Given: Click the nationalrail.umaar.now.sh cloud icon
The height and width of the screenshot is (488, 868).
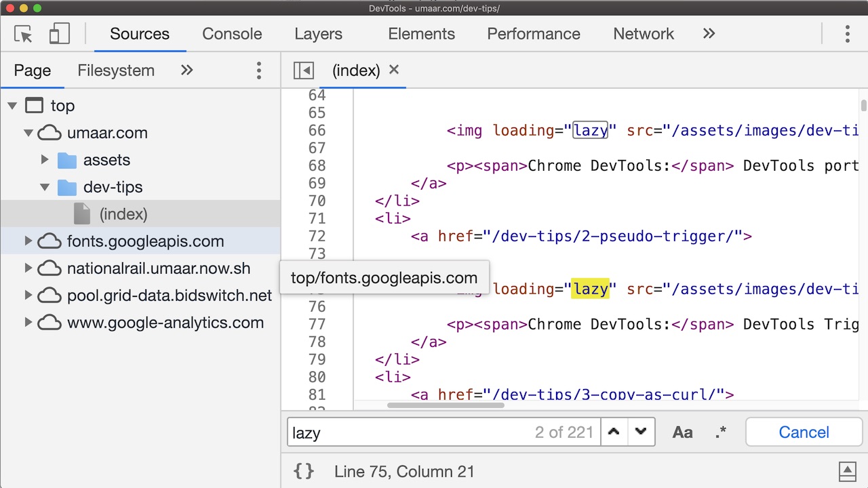Looking at the screenshot, I should pos(50,268).
